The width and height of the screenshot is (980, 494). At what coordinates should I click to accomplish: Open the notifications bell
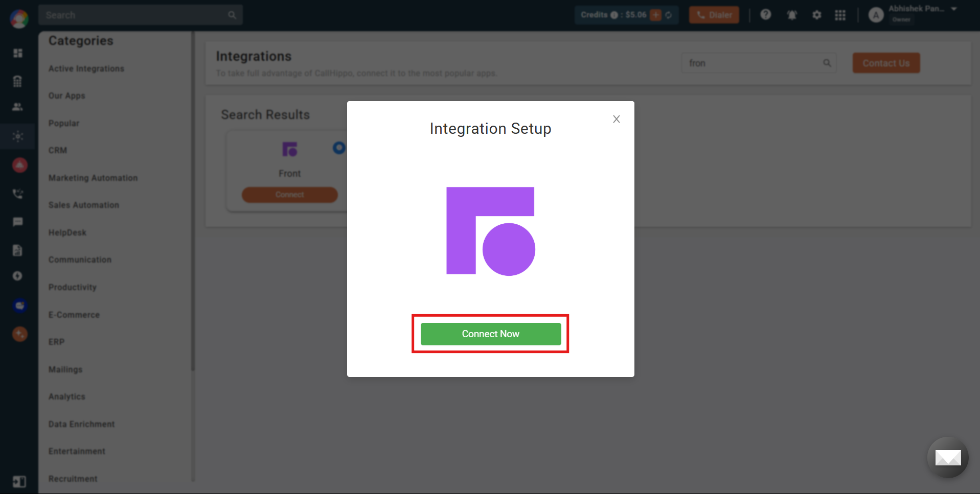coord(792,15)
